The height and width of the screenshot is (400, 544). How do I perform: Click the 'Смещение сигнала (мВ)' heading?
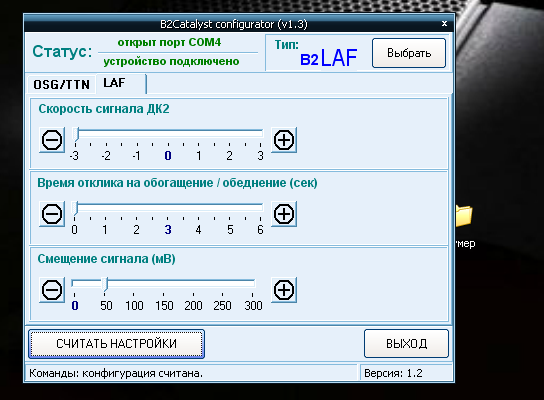[x=107, y=259]
